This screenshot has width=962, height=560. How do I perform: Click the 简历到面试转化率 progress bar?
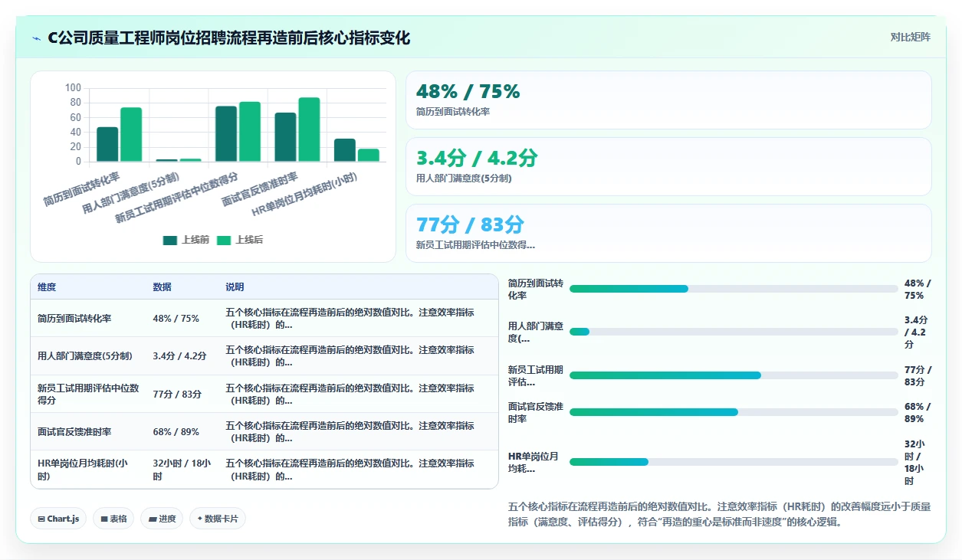pyautogui.click(x=734, y=289)
